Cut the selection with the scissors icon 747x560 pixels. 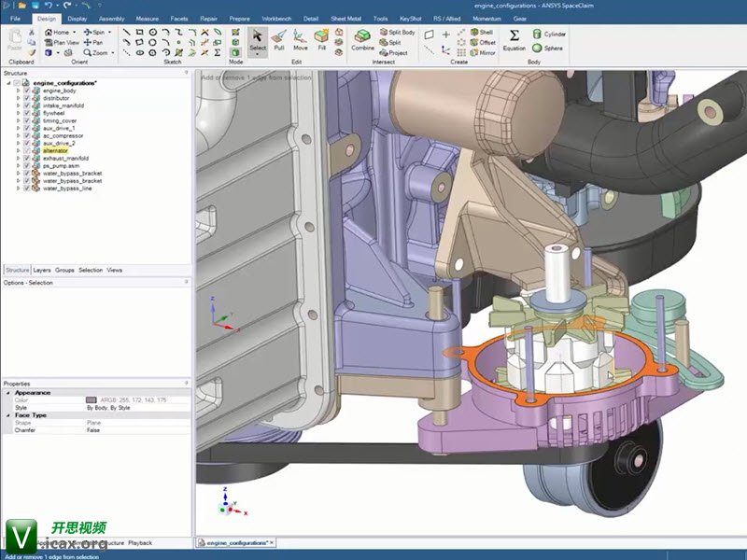click(x=32, y=33)
